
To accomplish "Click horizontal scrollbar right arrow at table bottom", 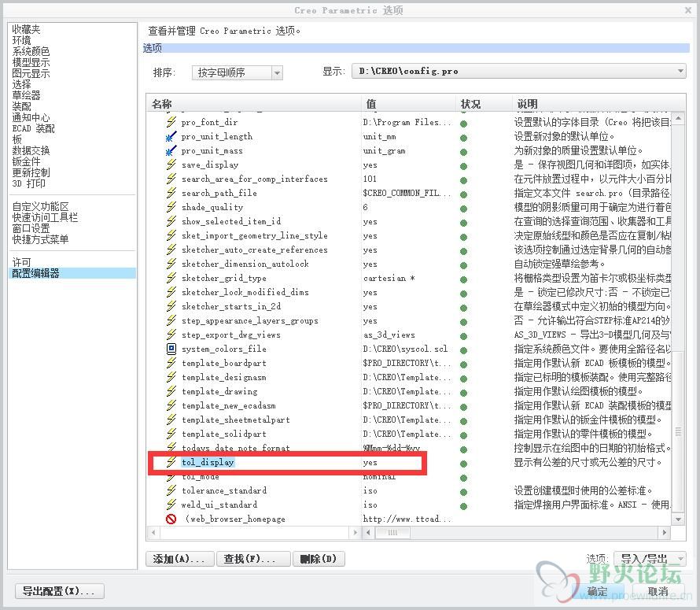I will pyautogui.click(x=665, y=532).
